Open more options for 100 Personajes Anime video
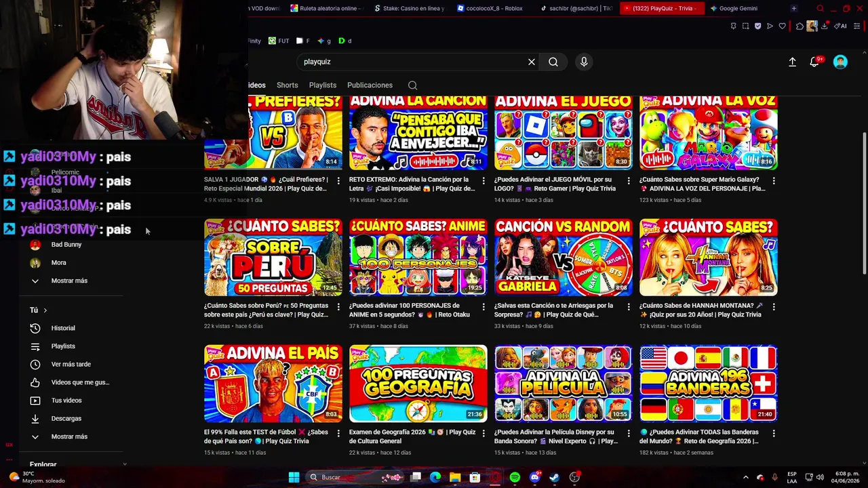Viewport: 868px width, 488px height. [x=484, y=307]
